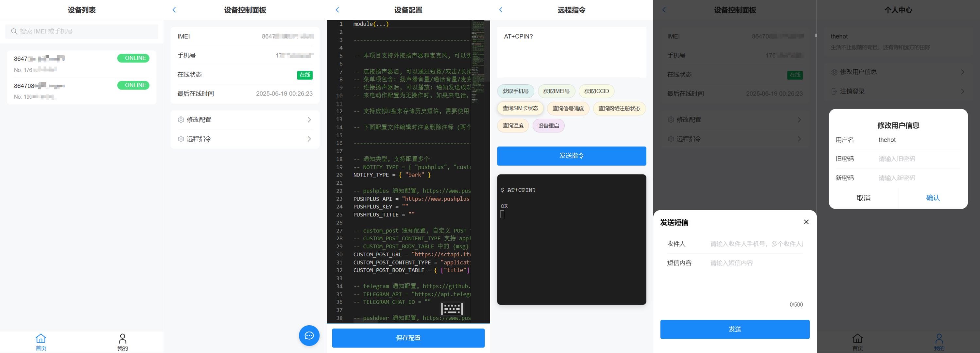Click ONLINE badge of second device

133,85
